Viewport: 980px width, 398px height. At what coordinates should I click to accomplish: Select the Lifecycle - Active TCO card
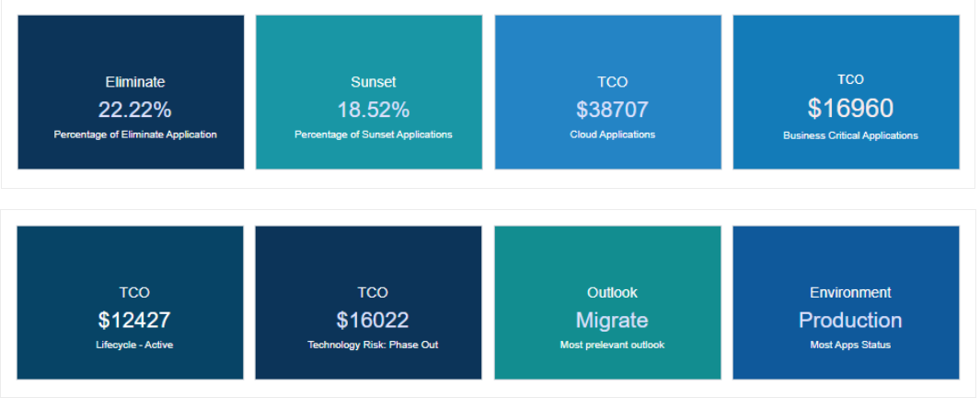point(130,303)
